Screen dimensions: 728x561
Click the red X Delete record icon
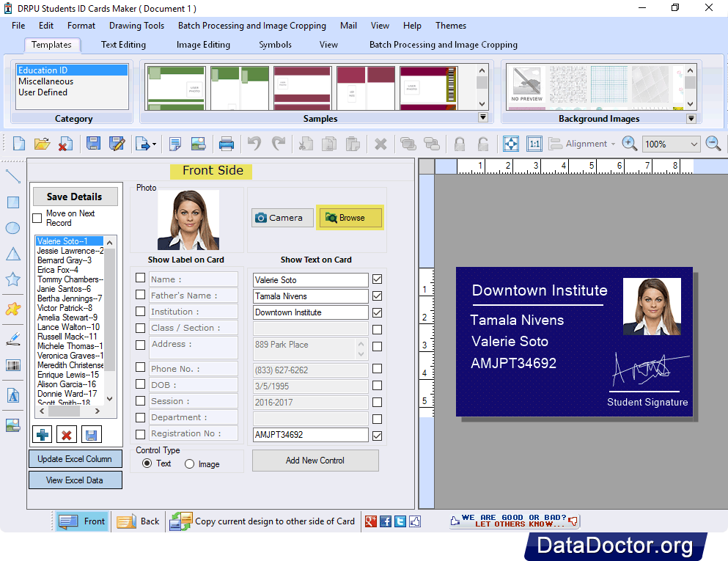click(x=67, y=435)
